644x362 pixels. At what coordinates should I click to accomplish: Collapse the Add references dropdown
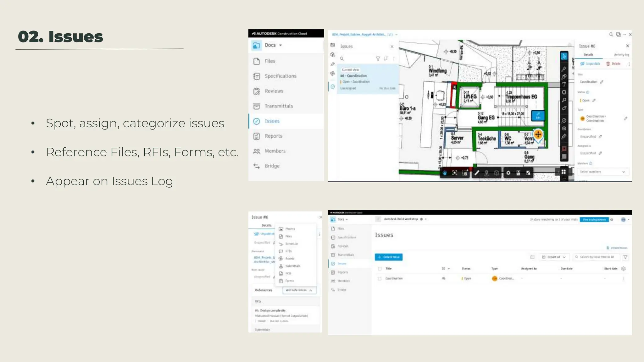[x=299, y=290]
